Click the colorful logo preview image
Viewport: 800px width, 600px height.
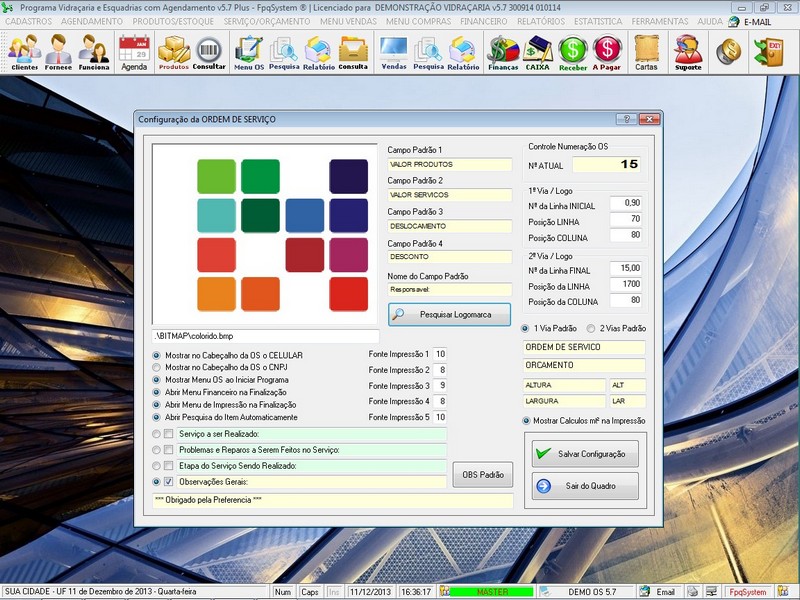pyautogui.click(x=264, y=234)
